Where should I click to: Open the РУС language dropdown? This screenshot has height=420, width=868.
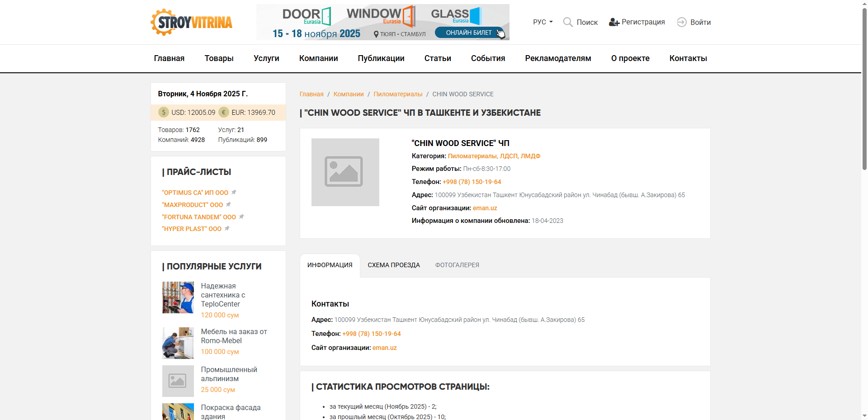tap(542, 22)
